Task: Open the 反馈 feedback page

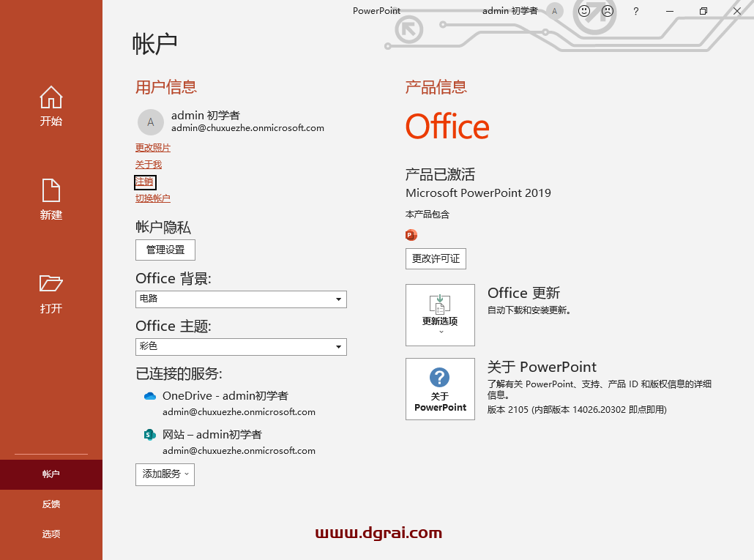Action: (x=51, y=504)
